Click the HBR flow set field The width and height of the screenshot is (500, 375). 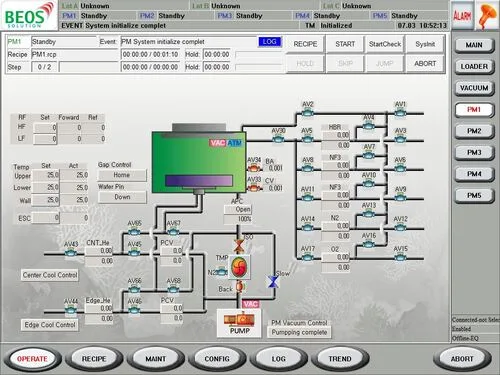(x=336, y=135)
